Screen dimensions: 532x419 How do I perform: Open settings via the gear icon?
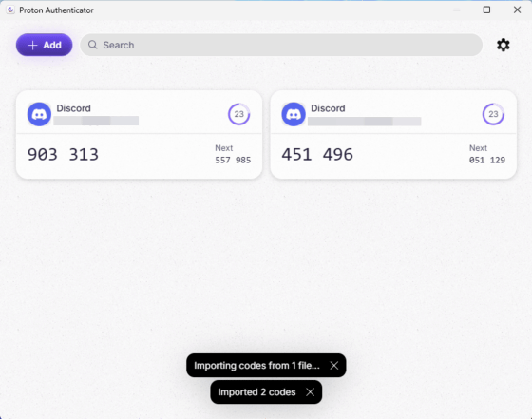[503, 45]
